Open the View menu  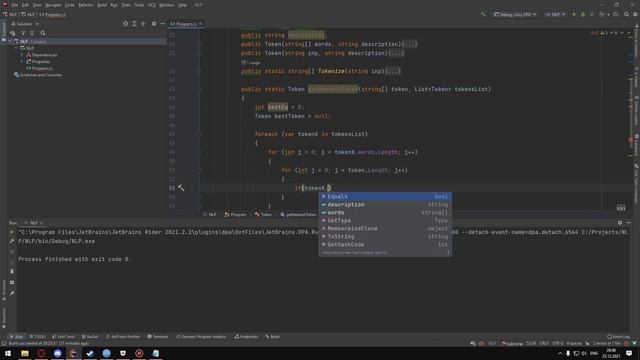(37, 5)
